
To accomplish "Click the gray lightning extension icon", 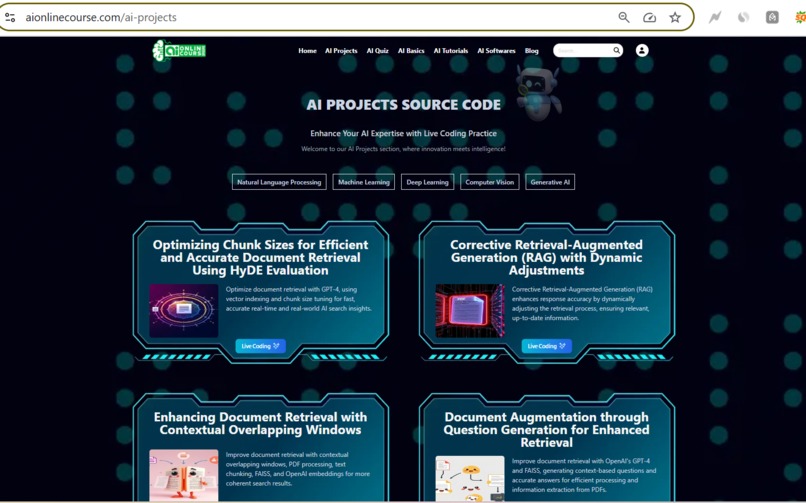I will [715, 17].
